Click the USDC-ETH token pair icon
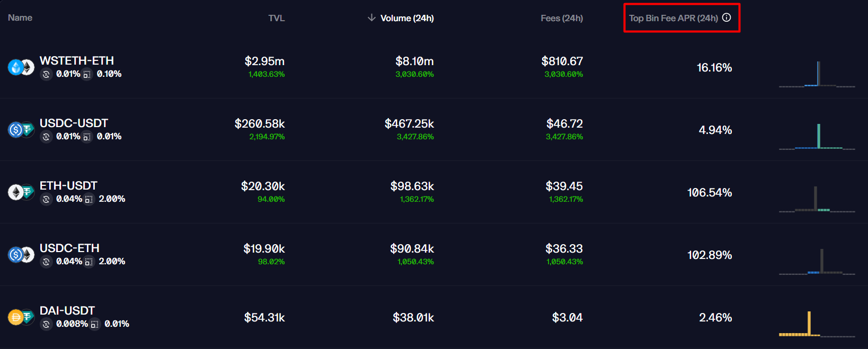 pyautogui.click(x=21, y=255)
